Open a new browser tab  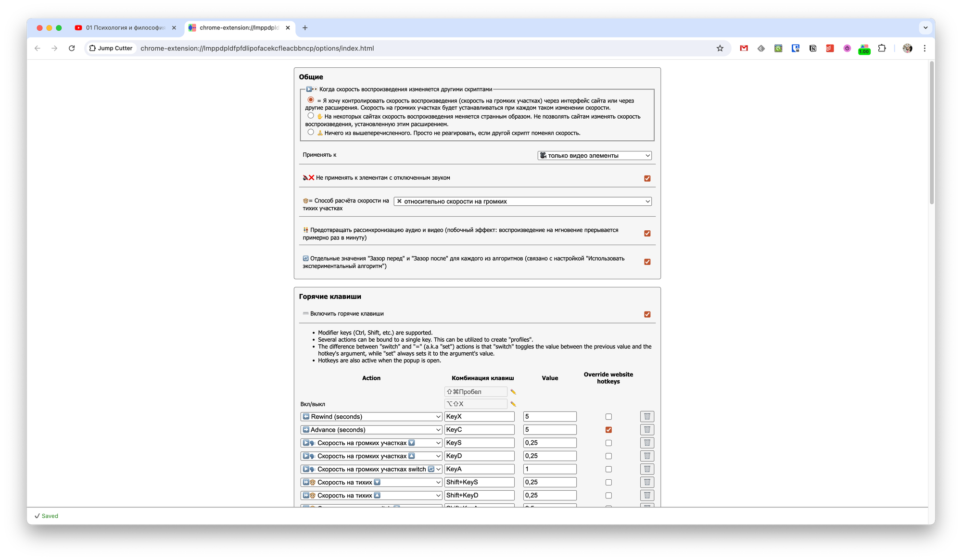(x=305, y=28)
